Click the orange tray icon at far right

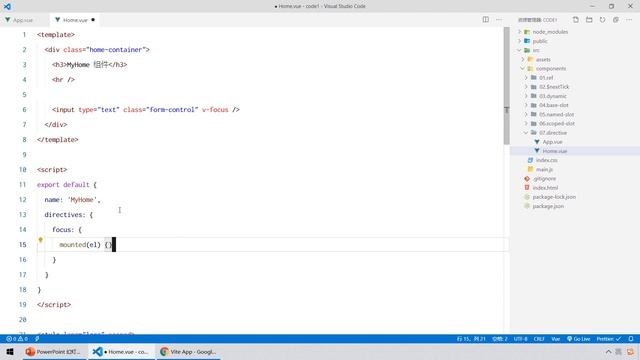click(631, 351)
